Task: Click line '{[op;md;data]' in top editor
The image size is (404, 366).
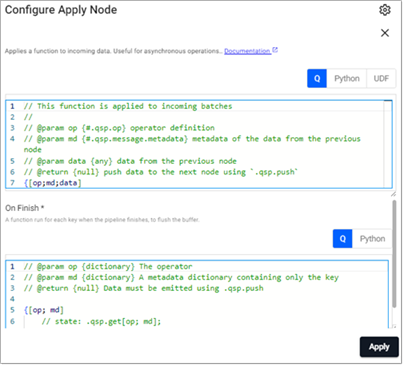Action: pyautogui.click(x=53, y=183)
